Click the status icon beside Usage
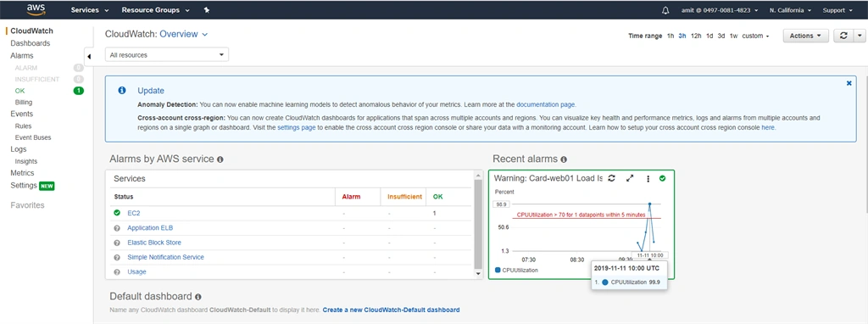 (117, 272)
